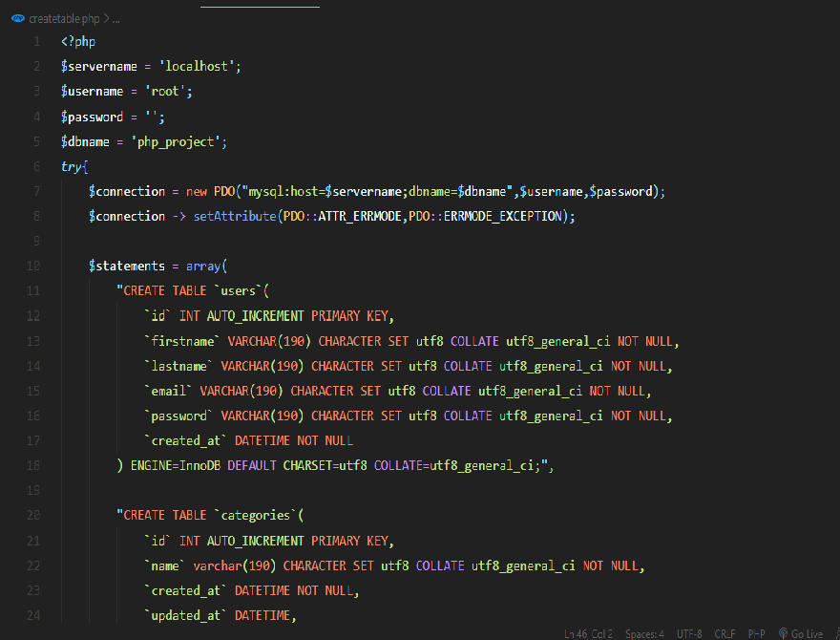Switch end-of-line sequence via CRLF
This screenshot has width=840, height=640.
click(x=725, y=633)
